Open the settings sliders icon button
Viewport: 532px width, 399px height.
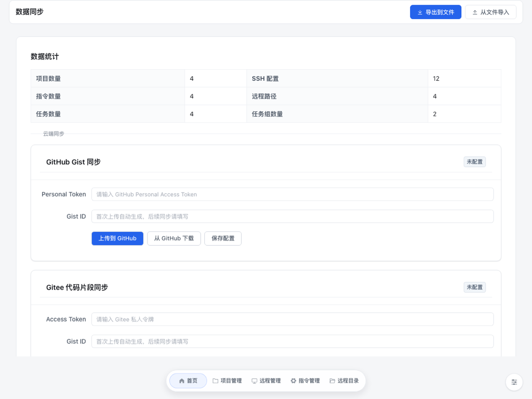(514, 382)
